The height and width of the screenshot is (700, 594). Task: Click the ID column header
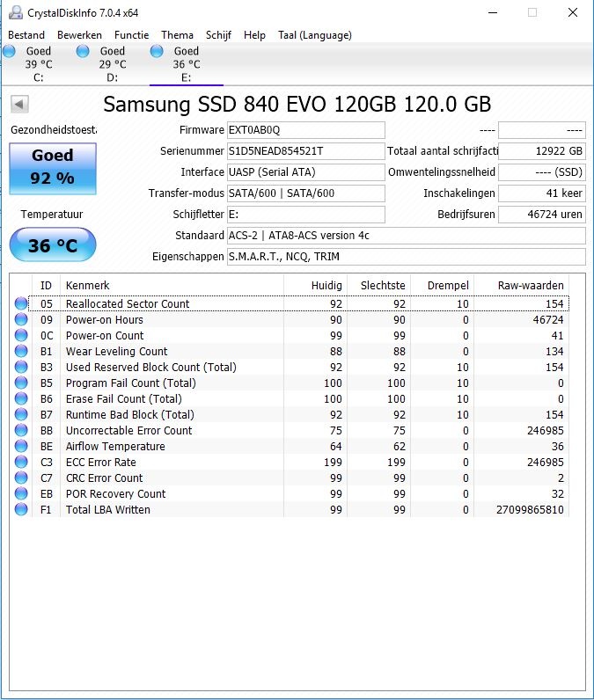tap(46, 285)
